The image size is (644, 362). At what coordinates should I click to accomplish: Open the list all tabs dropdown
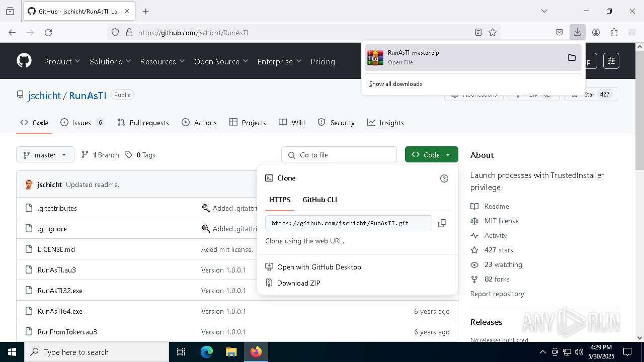[544, 11]
